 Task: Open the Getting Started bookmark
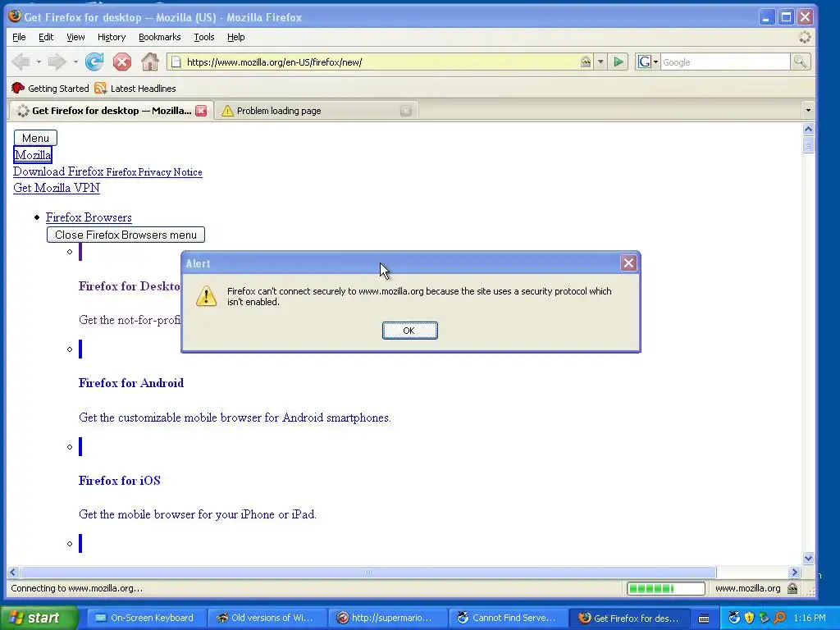[x=50, y=89]
